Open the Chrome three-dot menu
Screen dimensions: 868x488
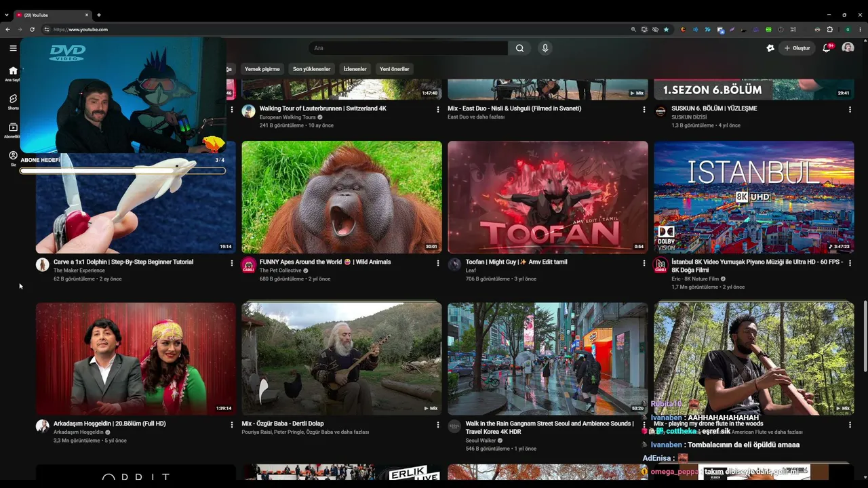[859, 29]
